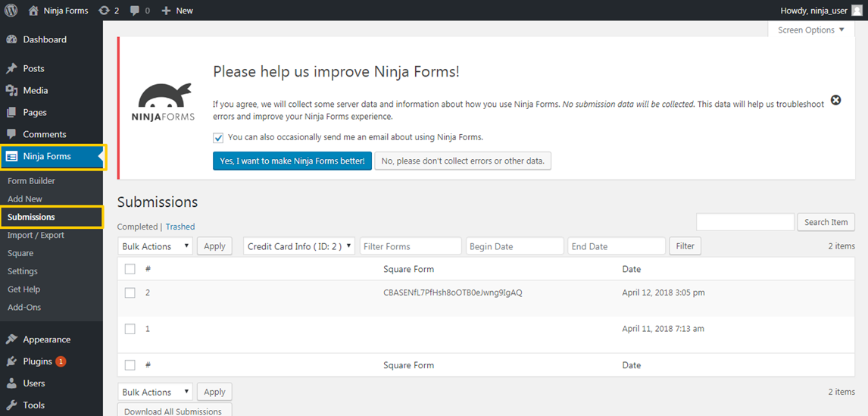
Task: Click date April 12, 2018 3:05 pm
Action: point(663,293)
